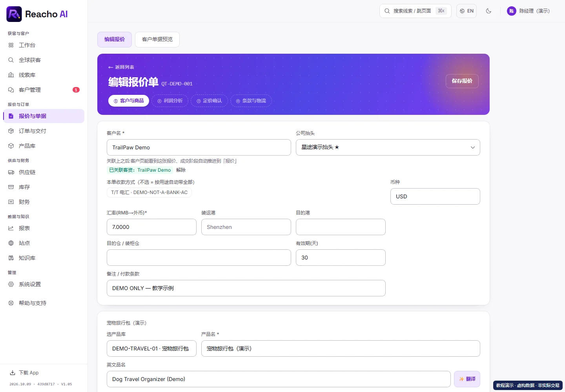Click the 英文品名 Dog Travel Organizer field
Image resolution: width=565 pixels, height=392 pixels.
tap(279, 379)
